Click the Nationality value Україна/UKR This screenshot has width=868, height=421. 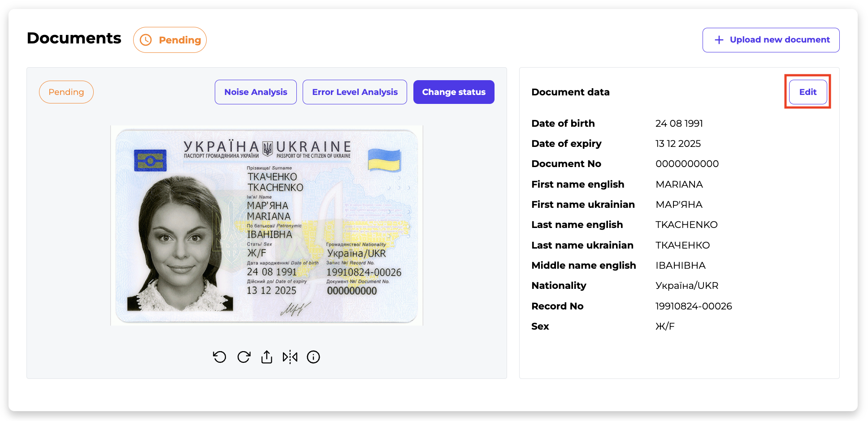pos(686,286)
